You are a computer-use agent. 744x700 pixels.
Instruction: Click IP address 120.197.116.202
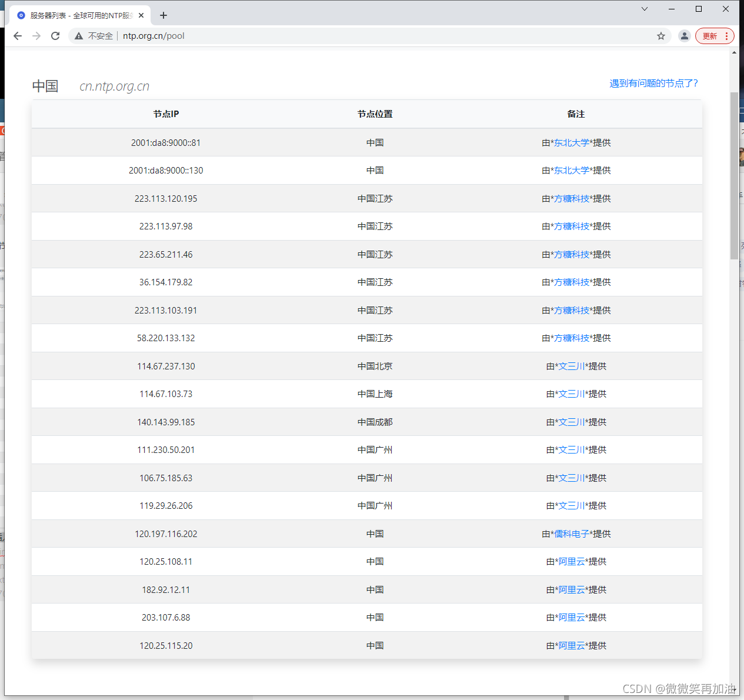click(166, 534)
